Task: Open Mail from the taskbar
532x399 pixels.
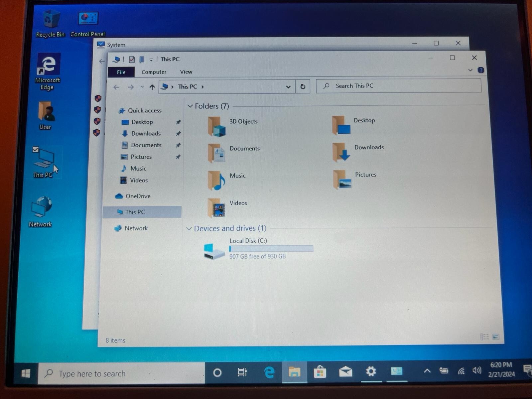Action: click(x=345, y=371)
